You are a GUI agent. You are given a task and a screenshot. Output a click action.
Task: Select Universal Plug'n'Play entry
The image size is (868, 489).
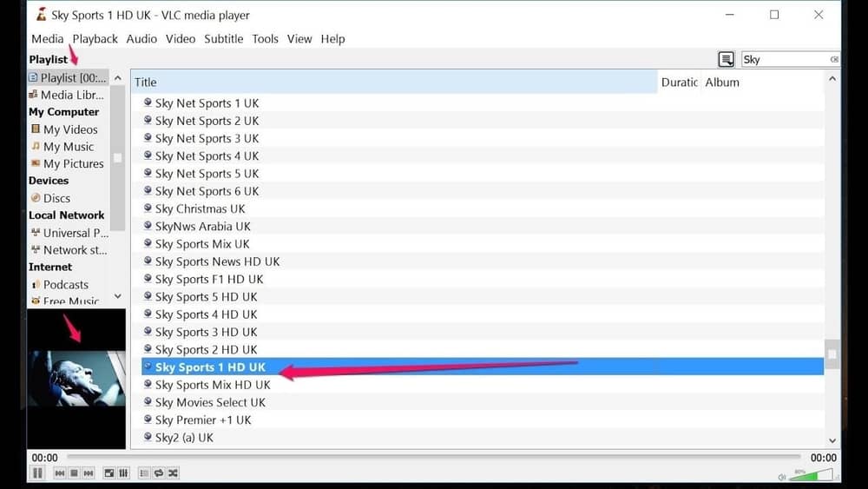pyautogui.click(x=68, y=233)
